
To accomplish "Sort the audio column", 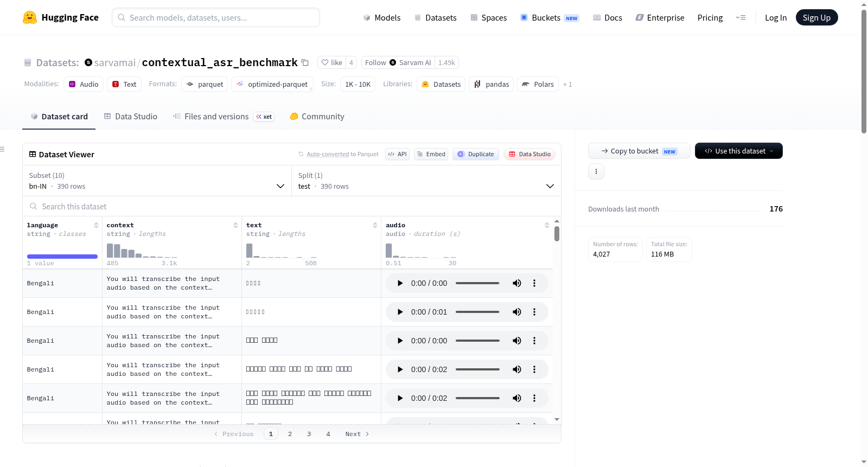I will [x=547, y=225].
